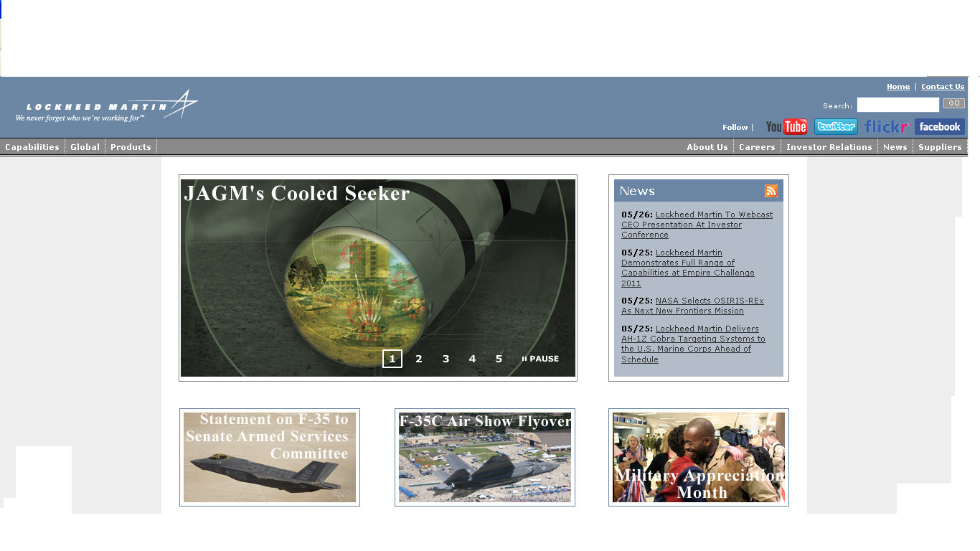Open the Capabilities menu

point(32,147)
